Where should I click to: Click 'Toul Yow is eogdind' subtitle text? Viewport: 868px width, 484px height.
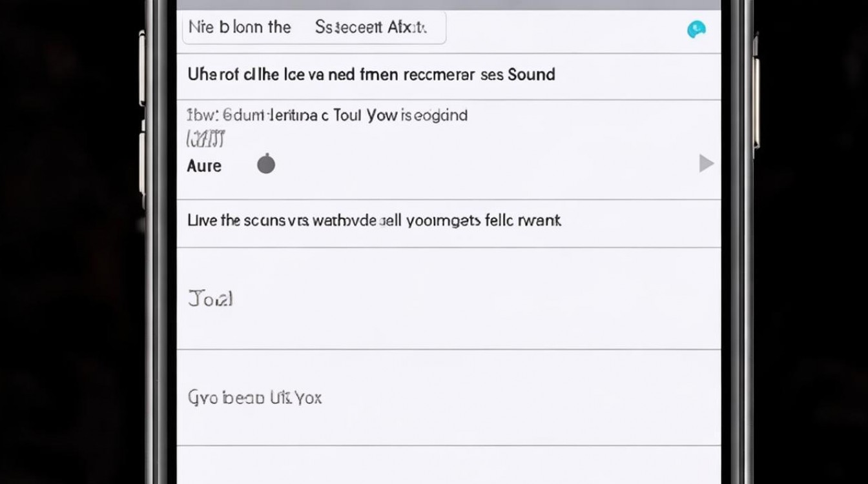coord(400,116)
